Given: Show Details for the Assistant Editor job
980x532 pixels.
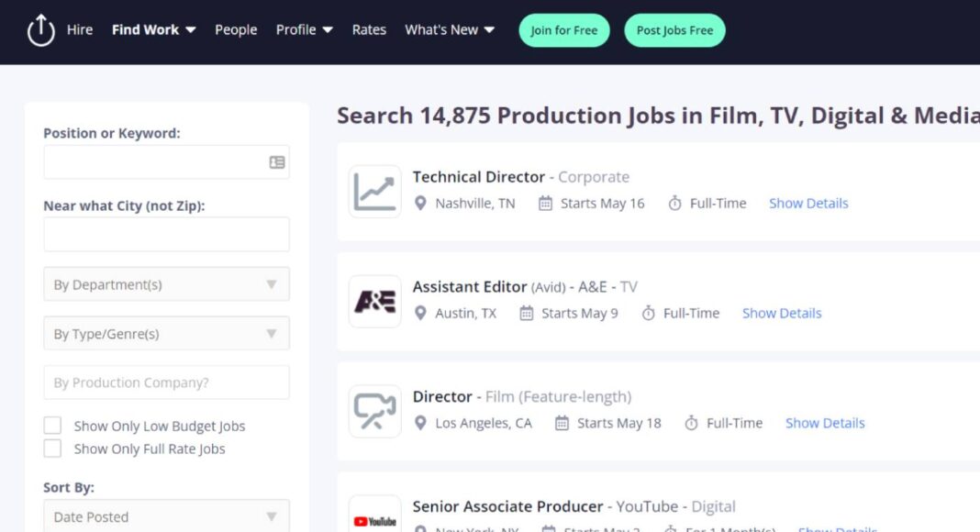Looking at the screenshot, I should pyautogui.click(x=782, y=313).
